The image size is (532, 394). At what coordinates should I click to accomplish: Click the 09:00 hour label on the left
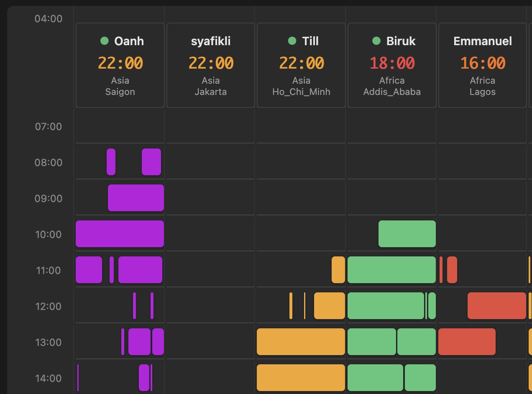(49, 198)
